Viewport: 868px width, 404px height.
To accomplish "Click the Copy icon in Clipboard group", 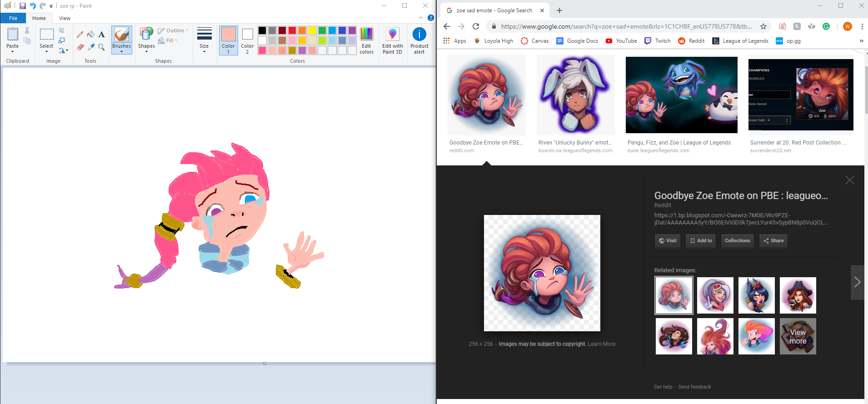I will click(x=27, y=40).
